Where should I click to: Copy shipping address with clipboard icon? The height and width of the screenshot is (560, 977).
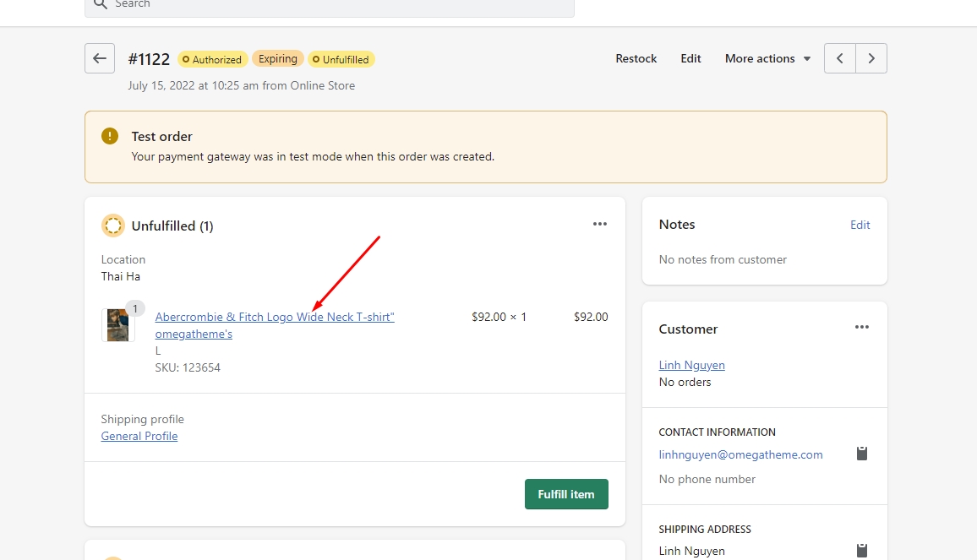point(861,550)
